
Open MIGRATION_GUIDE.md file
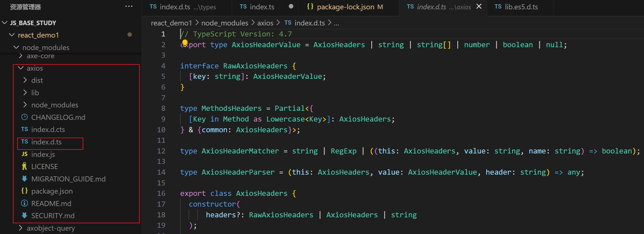click(68, 179)
